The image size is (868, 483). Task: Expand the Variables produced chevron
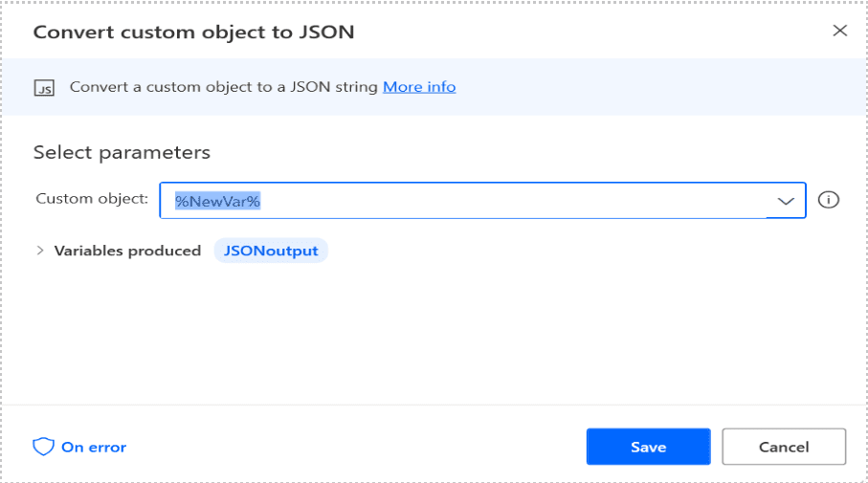coord(40,251)
